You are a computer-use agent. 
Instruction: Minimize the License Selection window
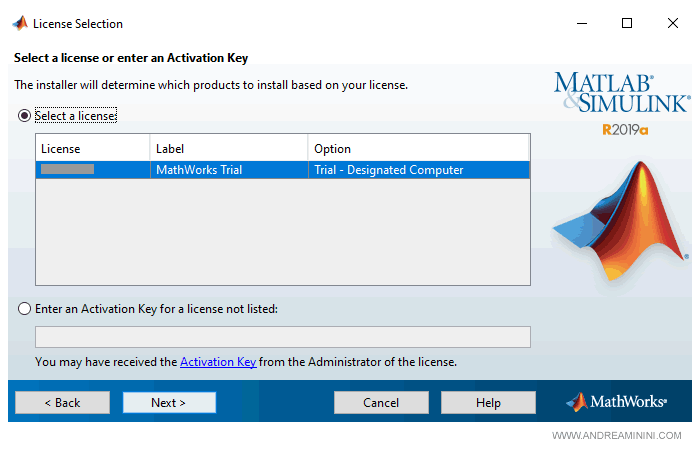pyautogui.click(x=582, y=23)
